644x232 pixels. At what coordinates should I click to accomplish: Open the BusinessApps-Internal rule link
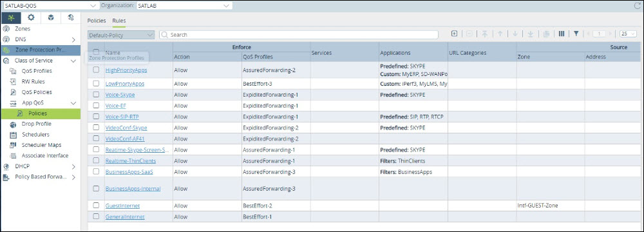tap(133, 189)
